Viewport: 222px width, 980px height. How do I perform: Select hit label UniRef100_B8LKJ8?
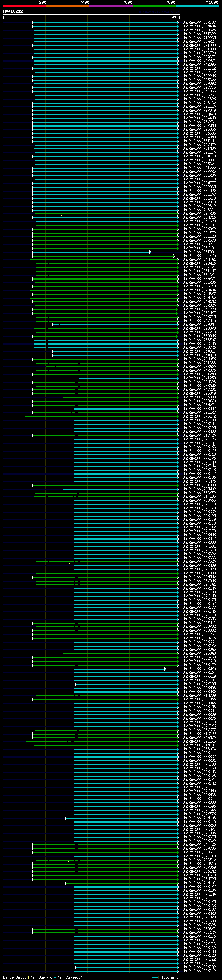(x=199, y=198)
